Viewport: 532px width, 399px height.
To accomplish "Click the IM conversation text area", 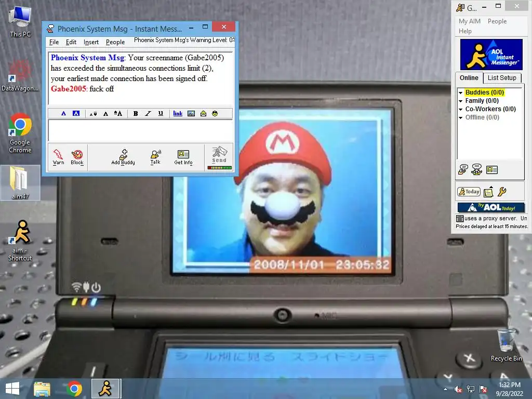I will (x=140, y=78).
